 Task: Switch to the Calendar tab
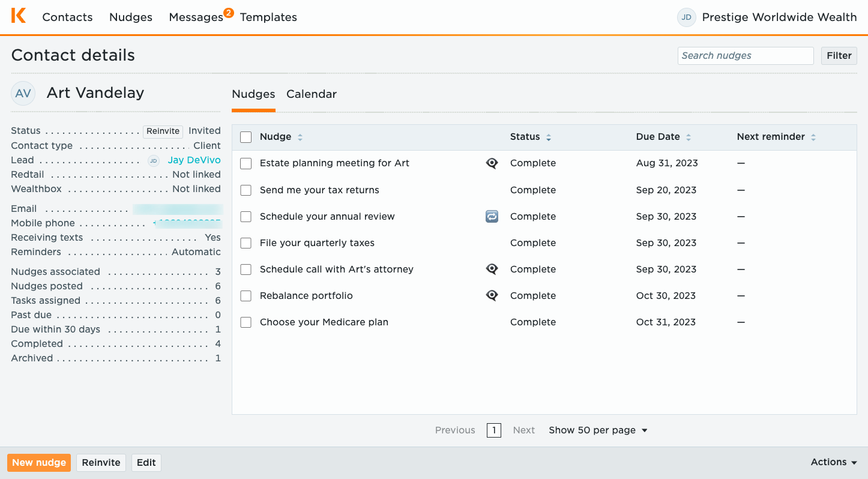[311, 94]
